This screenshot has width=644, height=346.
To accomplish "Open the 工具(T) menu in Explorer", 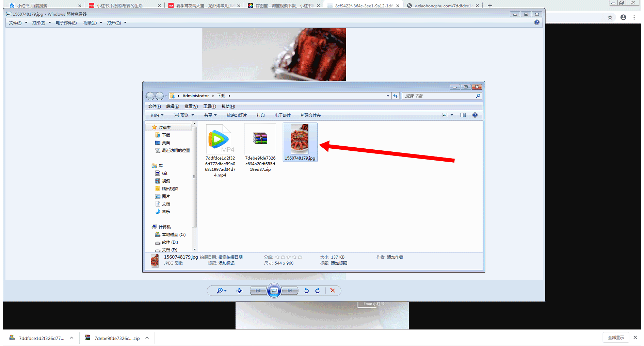I will [x=209, y=106].
